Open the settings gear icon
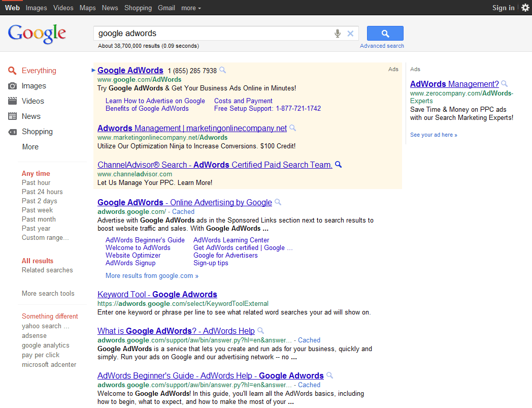The image size is (532, 408). pyautogui.click(x=525, y=8)
